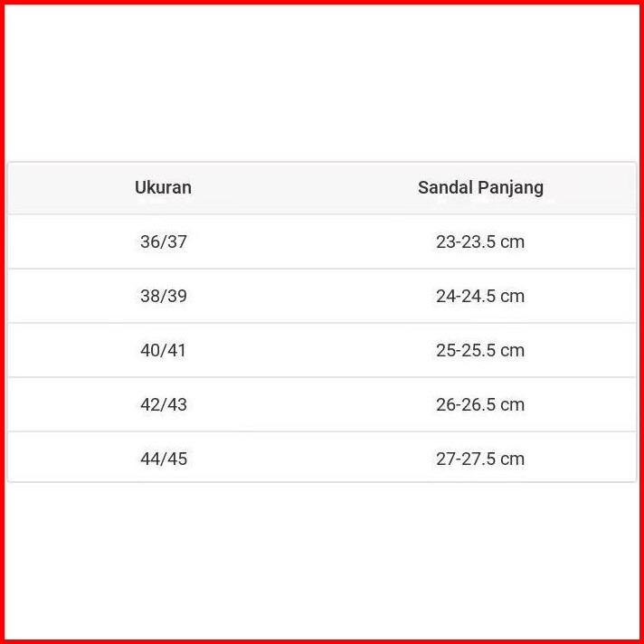Select the 42/43 size cell
Viewport: 644px width, 644px height.
tap(163, 405)
